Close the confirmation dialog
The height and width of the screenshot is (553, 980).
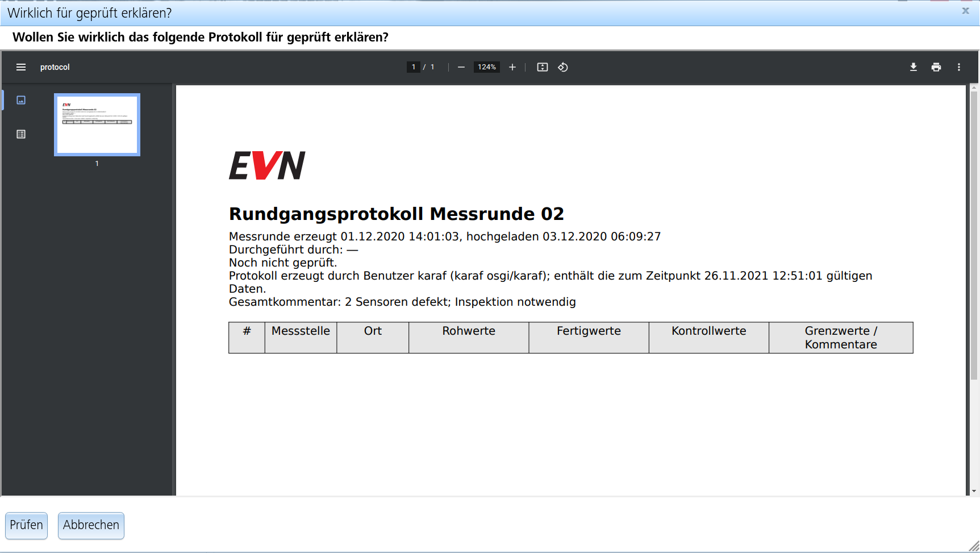click(965, 10)
